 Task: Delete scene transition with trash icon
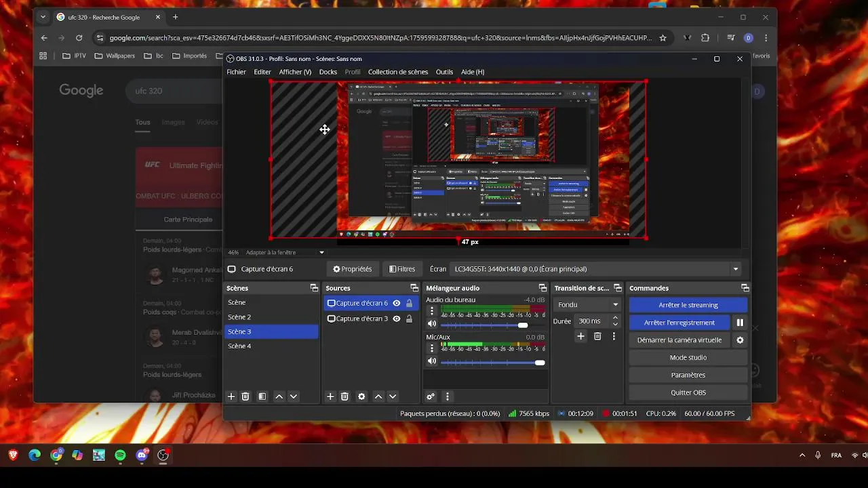[597, 336]
